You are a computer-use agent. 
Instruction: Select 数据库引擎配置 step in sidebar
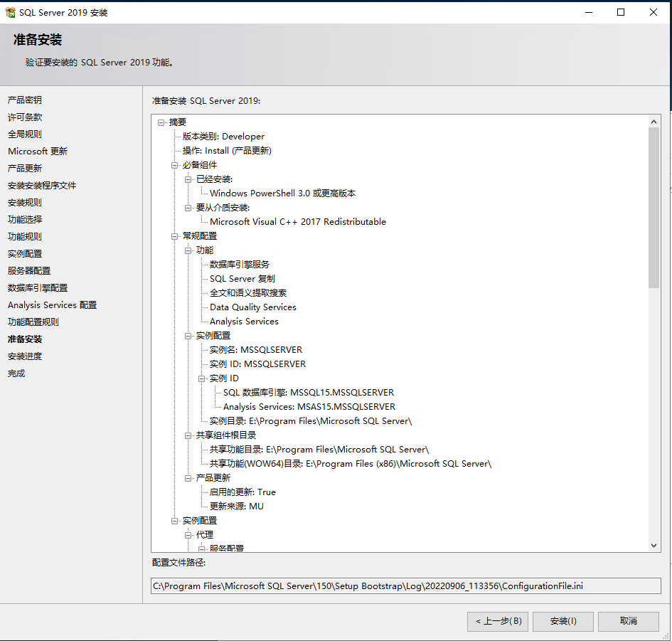[37, 288]
